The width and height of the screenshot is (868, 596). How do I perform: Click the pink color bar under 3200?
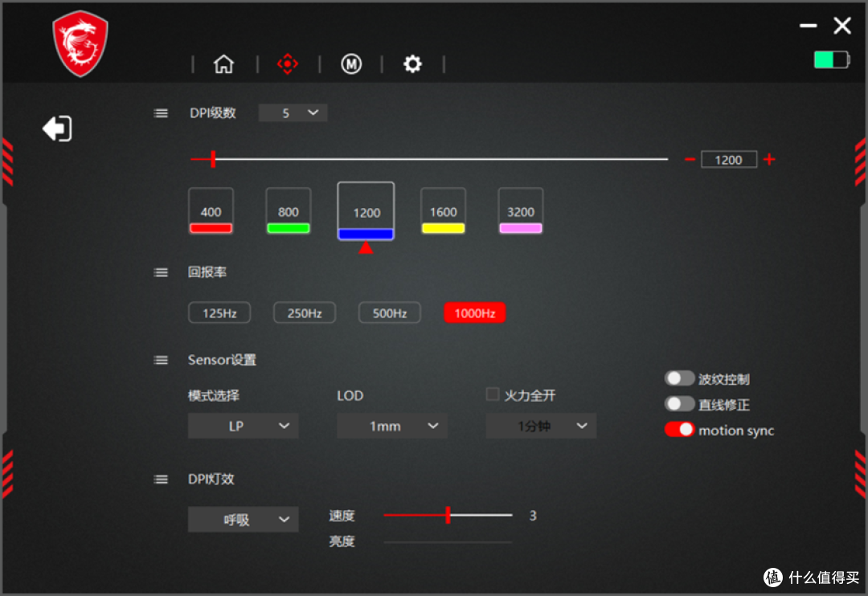click(x=521, y=228)
